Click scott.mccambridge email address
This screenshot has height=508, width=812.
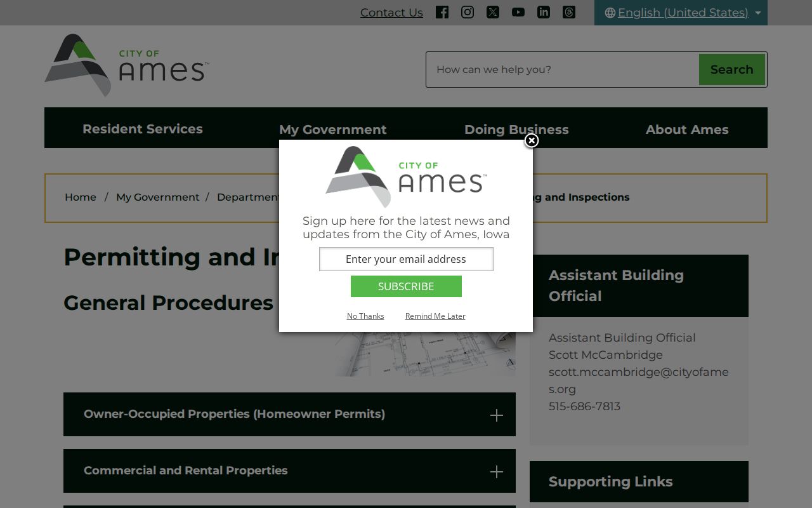(x=638, y=380)
